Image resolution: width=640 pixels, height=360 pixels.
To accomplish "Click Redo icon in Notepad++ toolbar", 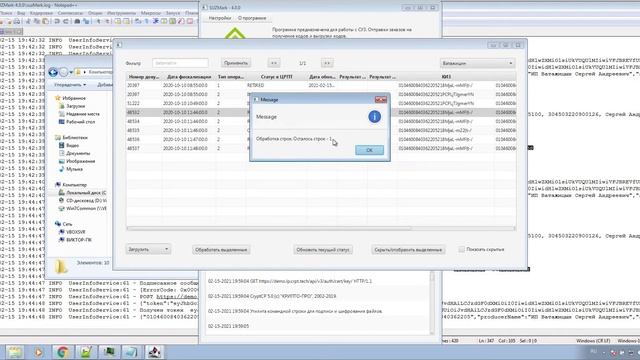I will click(x=65, y=21).
